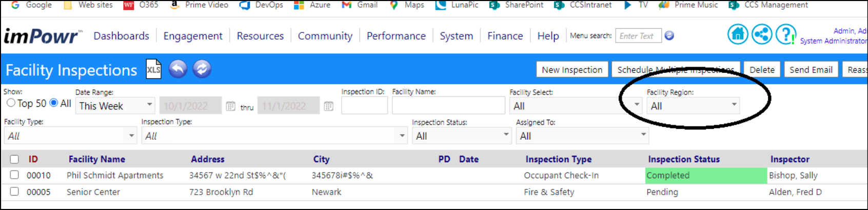868x210 pixels.
Task: Open the Google bookmark
Action: (31, 5)
